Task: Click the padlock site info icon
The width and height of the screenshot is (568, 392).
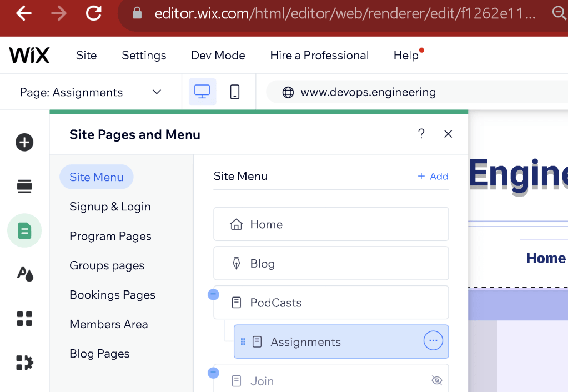Action: click(137, 13)
